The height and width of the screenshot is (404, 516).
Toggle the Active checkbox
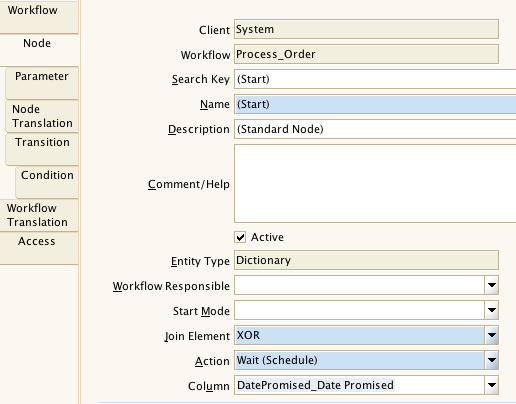point(240,237)
